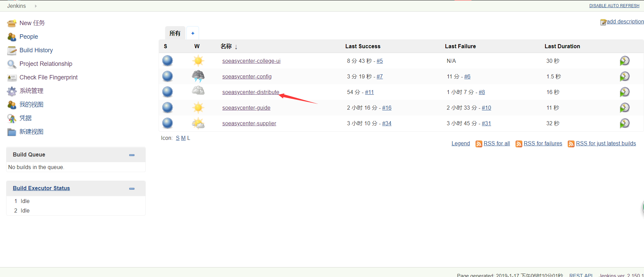Open last success build #11
Image resolution: width=644 pixels, height=277 pixels.
[369, 92]
